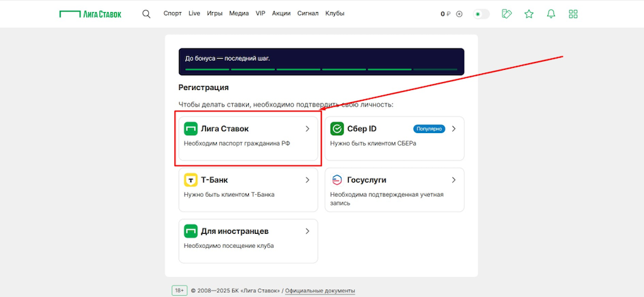
Task: Click the bonus steps progress bar
Action: (321, 69)
